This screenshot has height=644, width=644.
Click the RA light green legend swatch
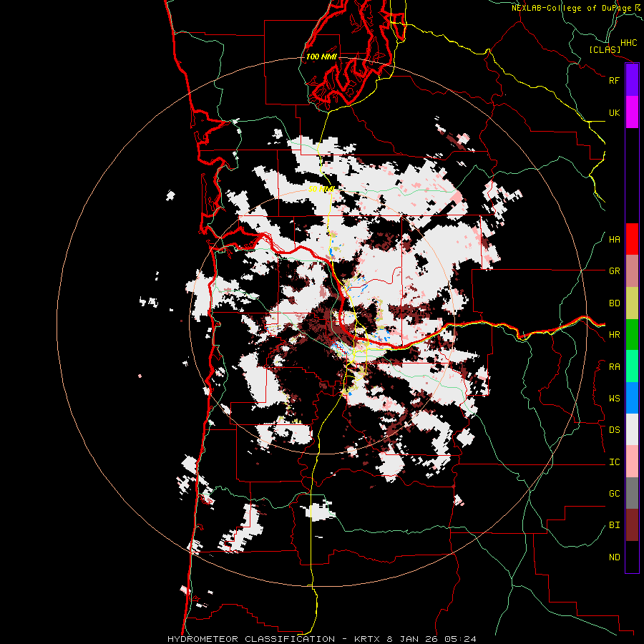(x=632, y=366)
